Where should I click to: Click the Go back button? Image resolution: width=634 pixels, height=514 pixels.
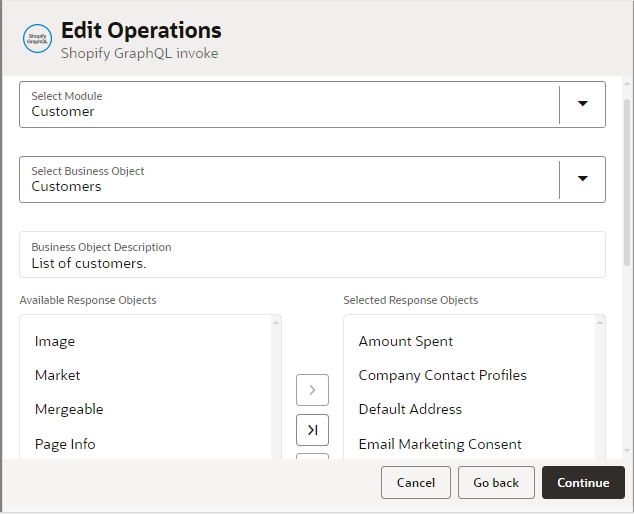(x=496, y=482)
